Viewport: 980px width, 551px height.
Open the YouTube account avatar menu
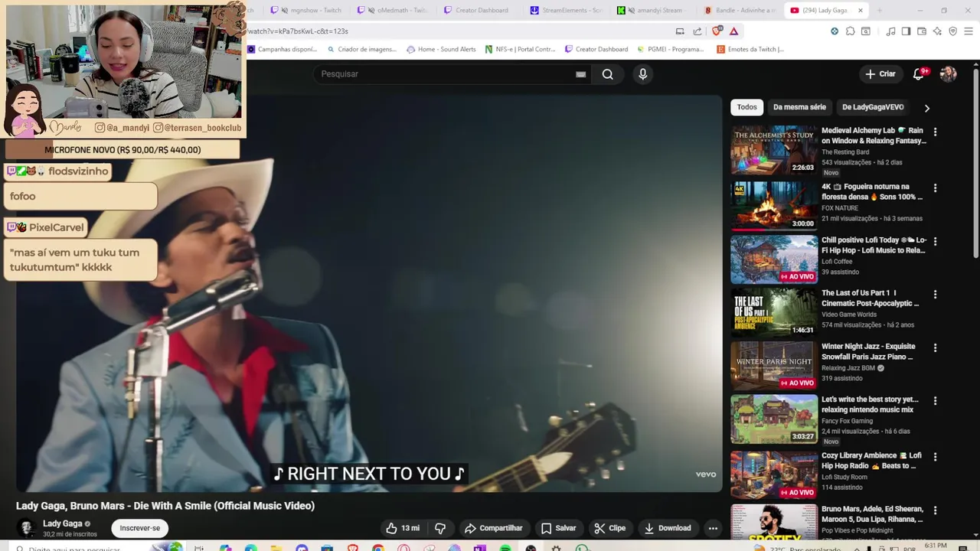(948, 74)
